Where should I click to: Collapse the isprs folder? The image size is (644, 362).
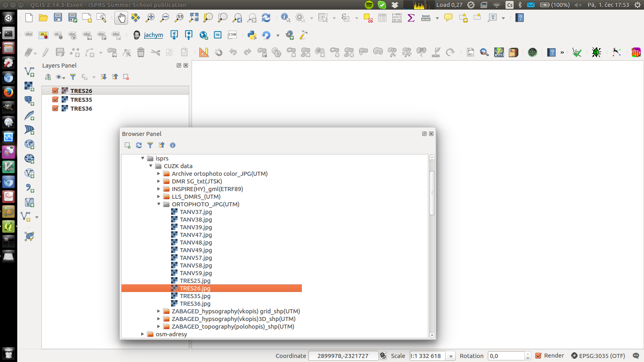(142, 158)
